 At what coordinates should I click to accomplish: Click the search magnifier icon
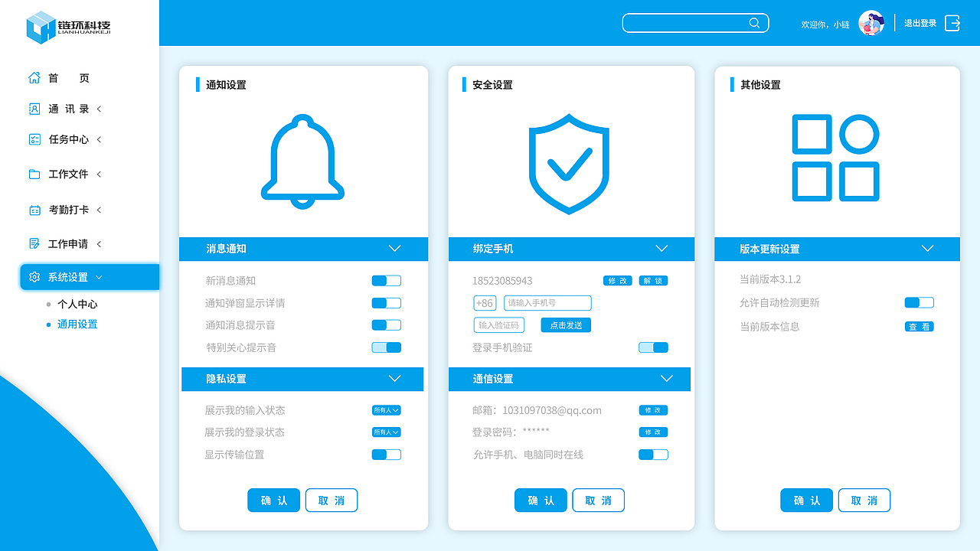(x=754, y=23)
